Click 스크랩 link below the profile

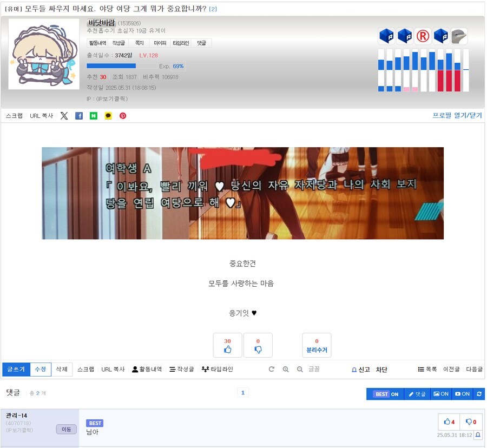[14, 116]
